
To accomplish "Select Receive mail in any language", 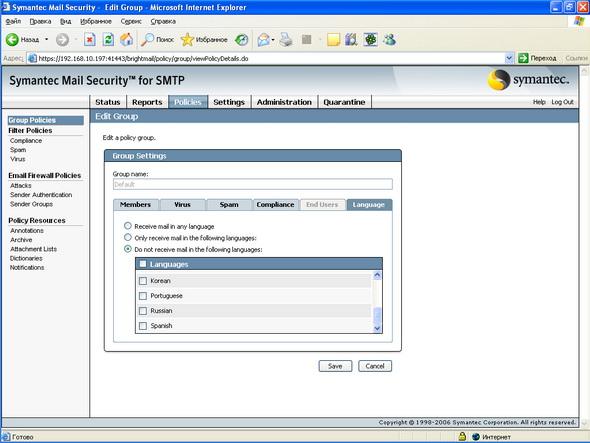I will [x=128, y=226].
